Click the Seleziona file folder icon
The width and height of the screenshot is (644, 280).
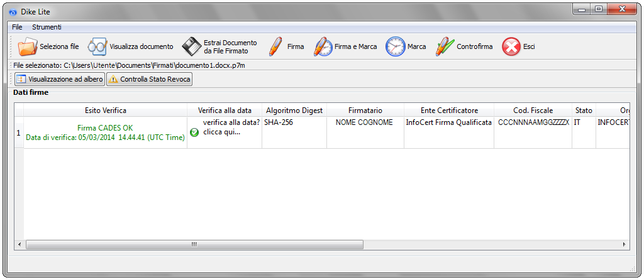click(28, 46)
